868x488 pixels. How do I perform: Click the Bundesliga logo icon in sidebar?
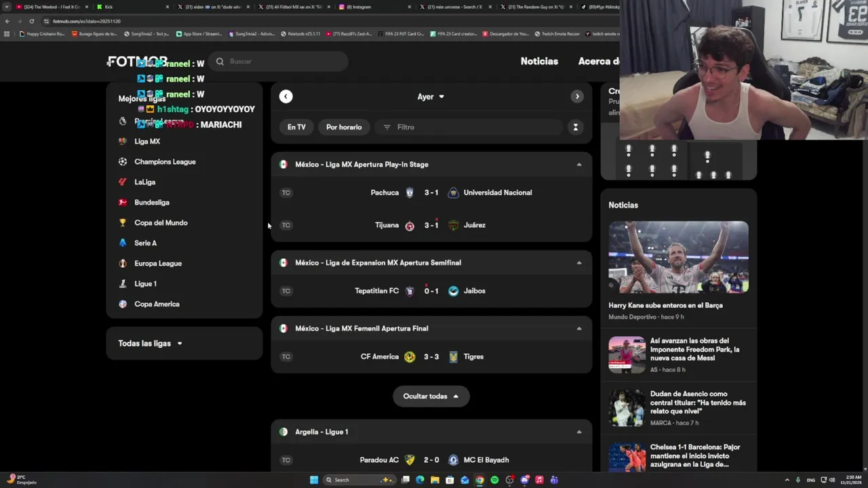coord(123,203)
